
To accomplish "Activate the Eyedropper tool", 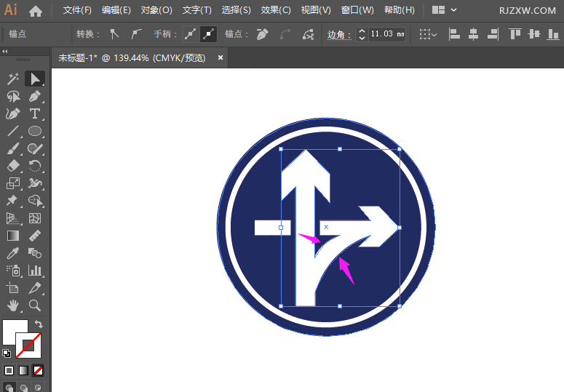I will 12,253.
